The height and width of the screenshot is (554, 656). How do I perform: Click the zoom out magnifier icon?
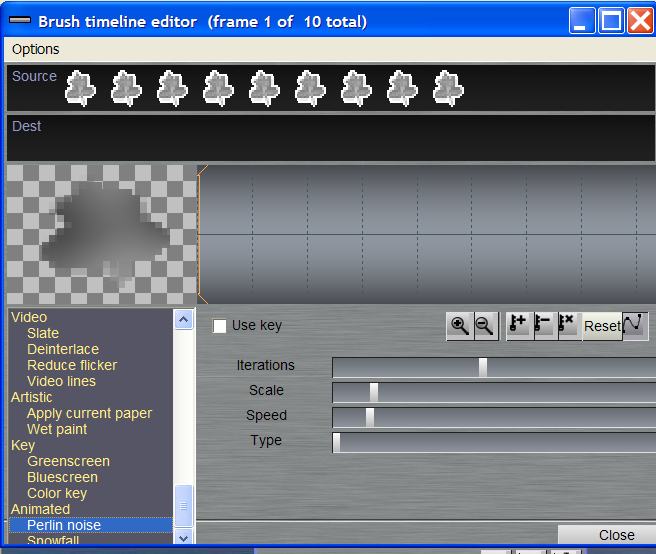[484, 325]
